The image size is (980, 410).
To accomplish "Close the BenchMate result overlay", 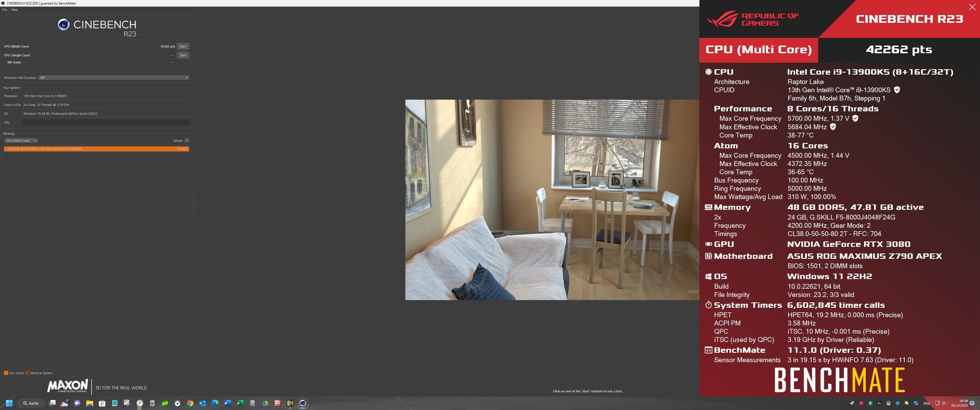I will (x=972, y=7).
